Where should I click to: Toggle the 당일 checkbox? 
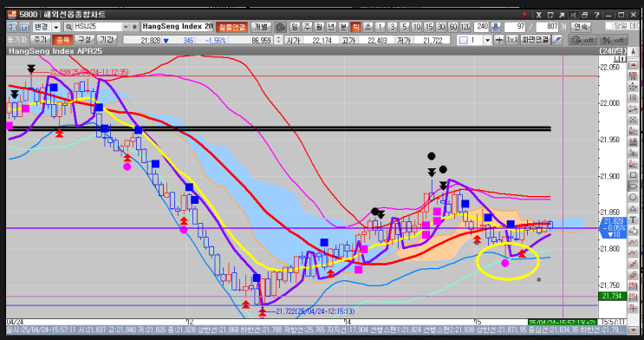(x=608, y=25)
